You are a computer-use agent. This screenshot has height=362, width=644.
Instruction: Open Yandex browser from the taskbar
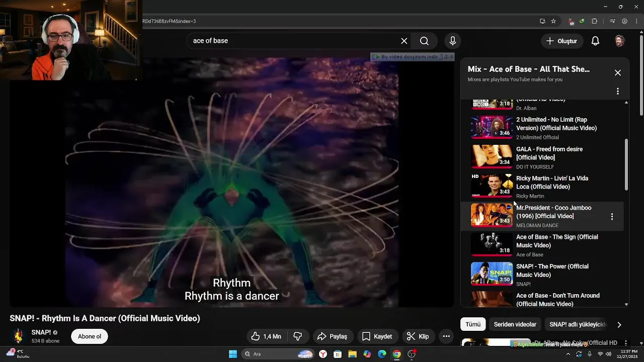[323, 354]
